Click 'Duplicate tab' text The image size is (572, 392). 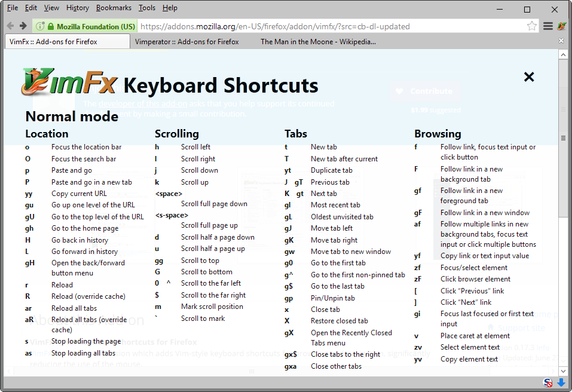pyautogui.click(x=331, y=170)
